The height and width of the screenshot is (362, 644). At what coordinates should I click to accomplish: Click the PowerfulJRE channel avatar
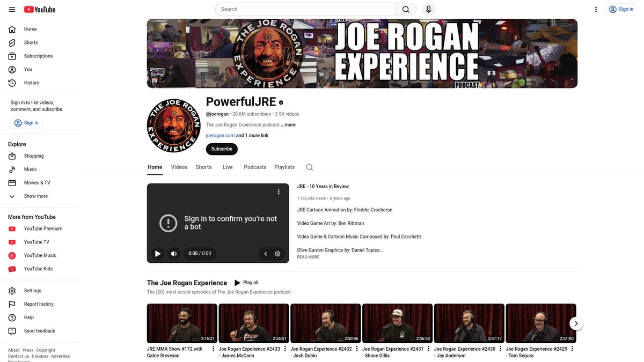click(x=173, y=125)
